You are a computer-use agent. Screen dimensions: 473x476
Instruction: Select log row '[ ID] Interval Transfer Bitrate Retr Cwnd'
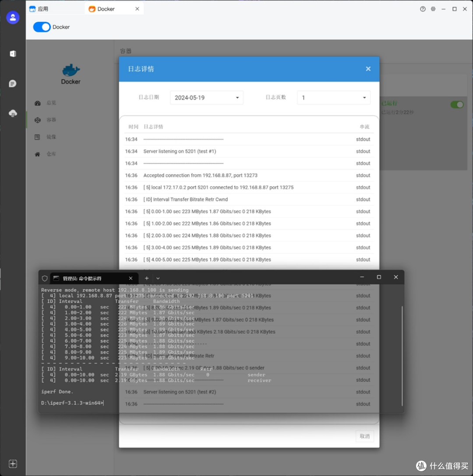tap(249, 199)
